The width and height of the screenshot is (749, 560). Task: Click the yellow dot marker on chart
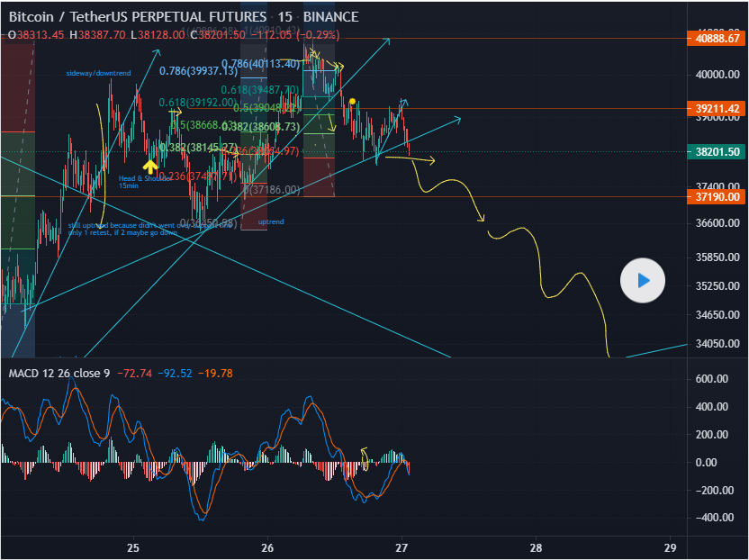pos(352,101)
